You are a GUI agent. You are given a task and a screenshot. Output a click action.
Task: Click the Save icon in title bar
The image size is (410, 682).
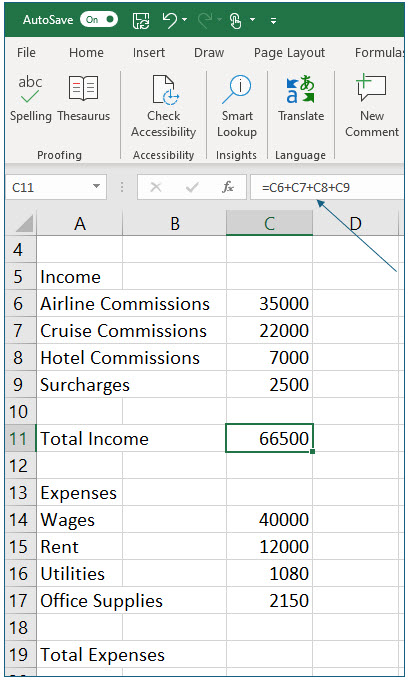tap(141, 20)
